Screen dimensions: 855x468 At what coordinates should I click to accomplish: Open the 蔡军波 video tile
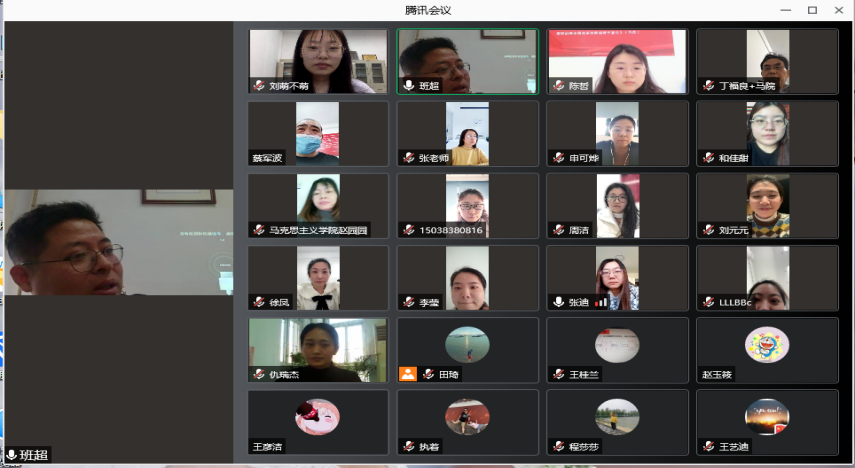tap(318, 134)
